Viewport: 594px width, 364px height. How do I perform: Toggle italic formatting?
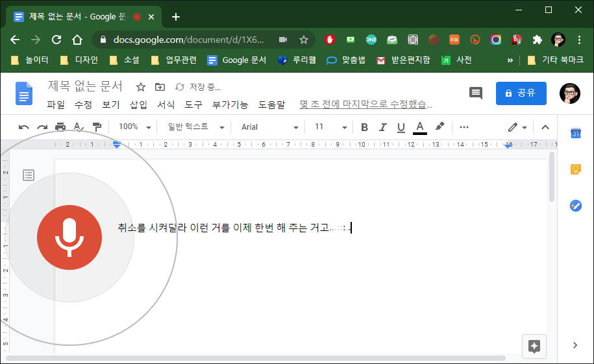(x=382, y=127)
